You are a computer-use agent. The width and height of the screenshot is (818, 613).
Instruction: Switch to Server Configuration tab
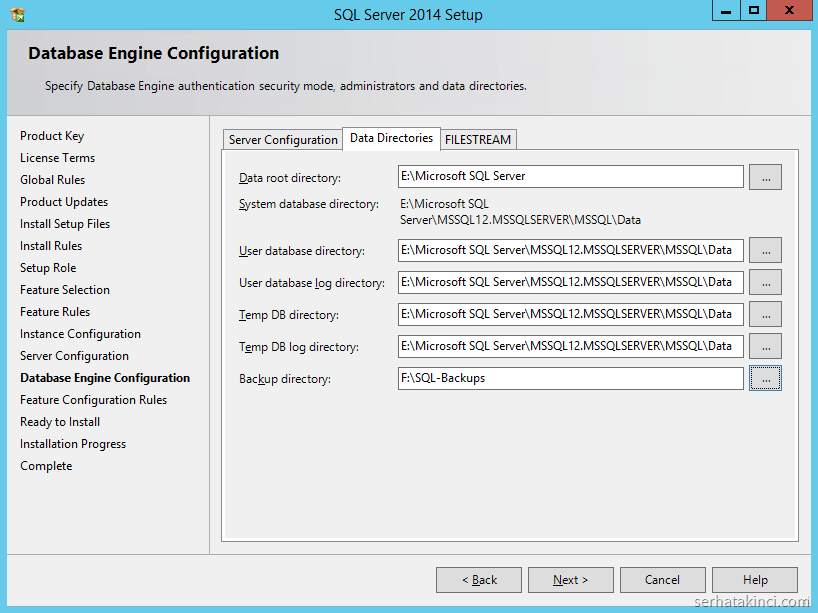coord(283,140)
